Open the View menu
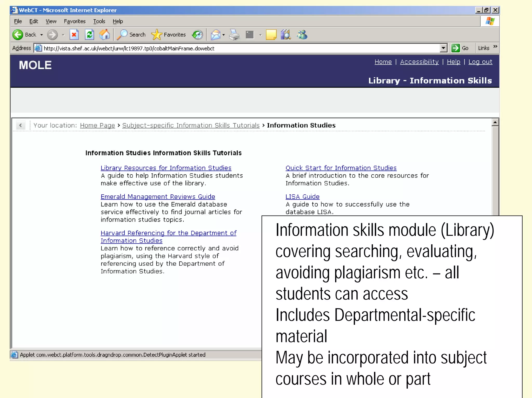 [x=51, y=21]
